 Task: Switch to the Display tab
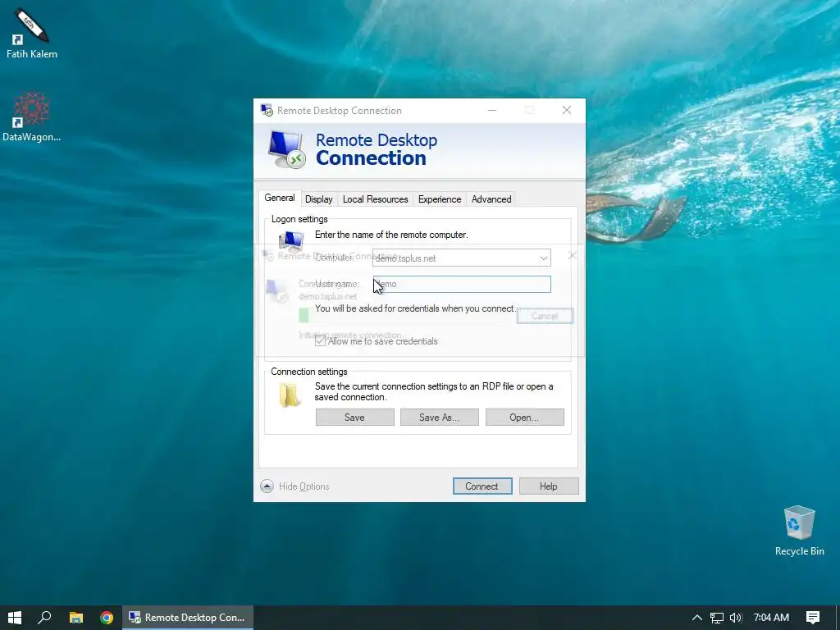[x=319, y=199]
